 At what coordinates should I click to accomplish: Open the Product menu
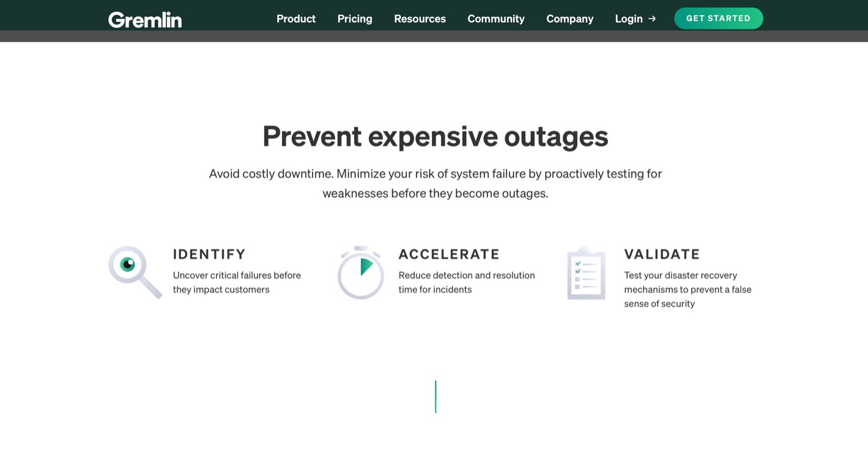296,19
